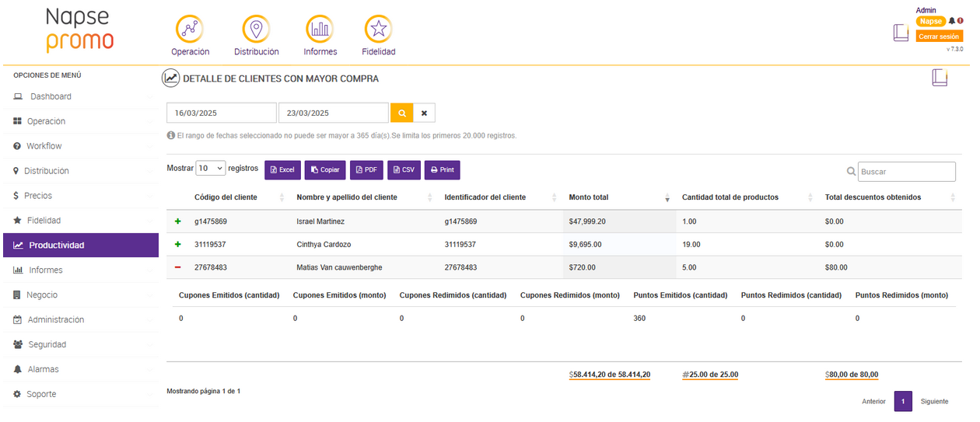This screenshot has height=422, width=980.
Task: Clear the date range with X button
Action: [x=424, y=113]
